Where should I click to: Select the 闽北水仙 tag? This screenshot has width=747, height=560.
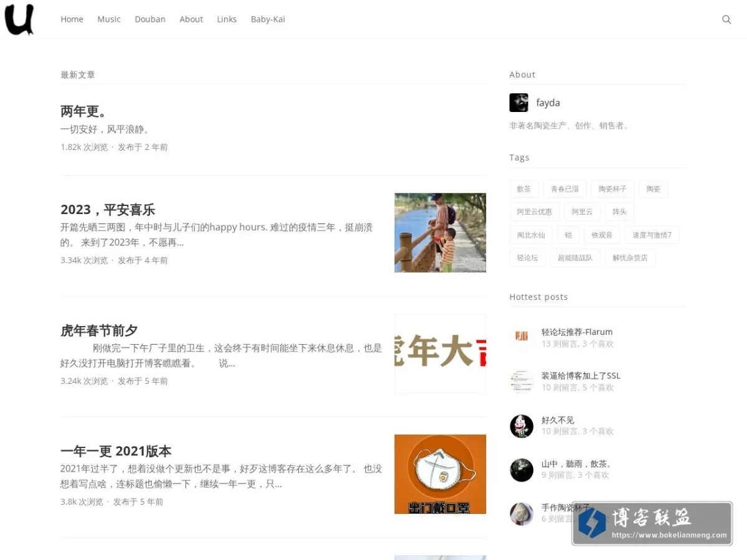[531, 235]
